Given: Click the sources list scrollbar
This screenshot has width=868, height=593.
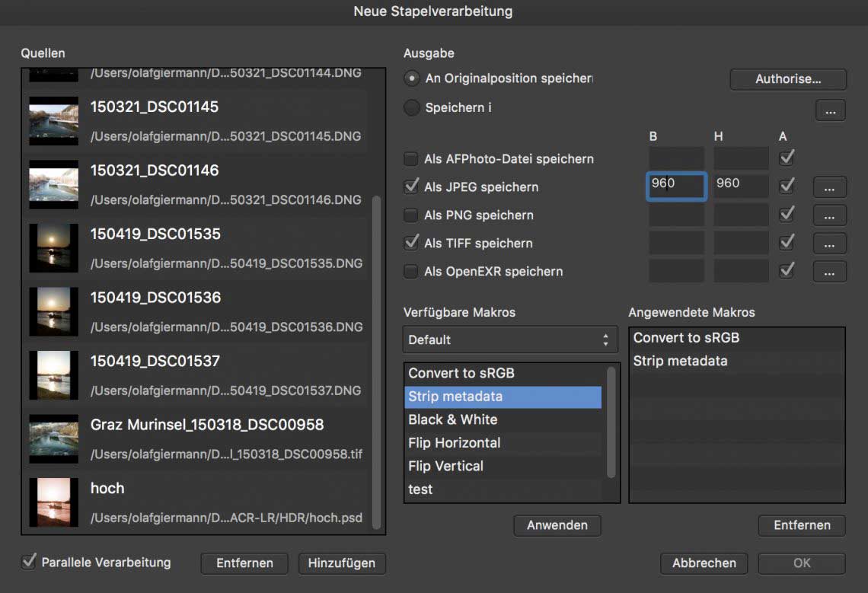Looking at the screenshot, I should pos(375,358).
